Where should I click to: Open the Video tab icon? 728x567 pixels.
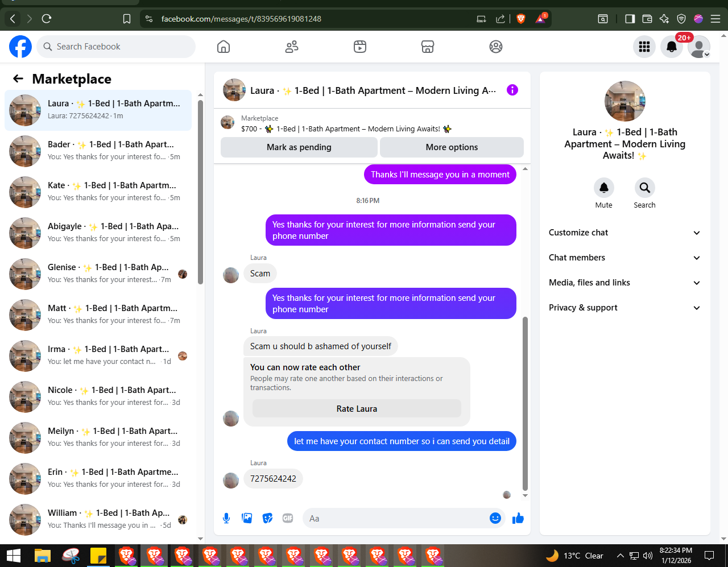pyautogui.click(x=360, y=47)
